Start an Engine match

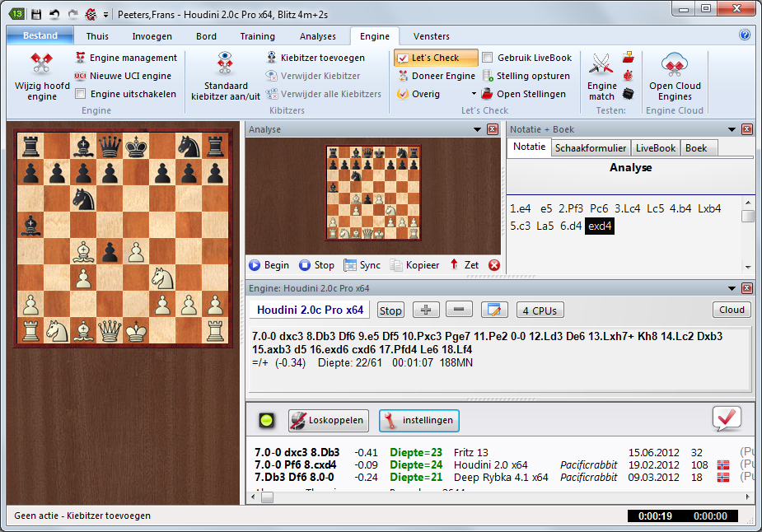(x=601, y=77)
